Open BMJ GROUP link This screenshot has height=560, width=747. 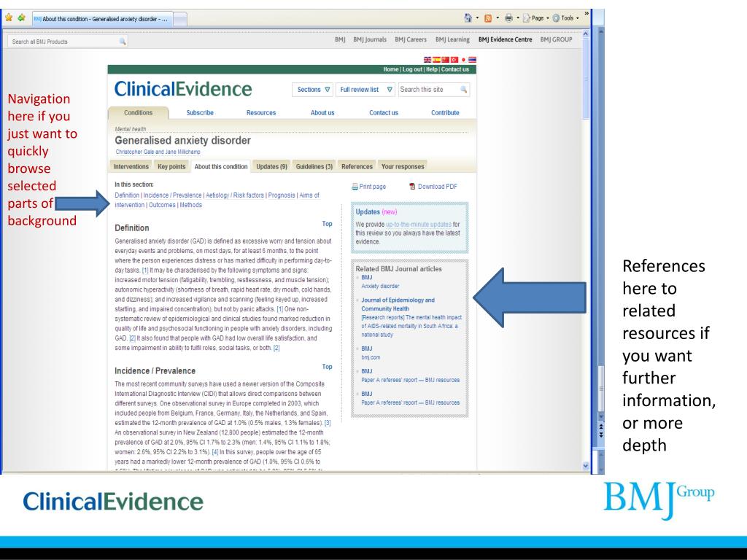556,39
